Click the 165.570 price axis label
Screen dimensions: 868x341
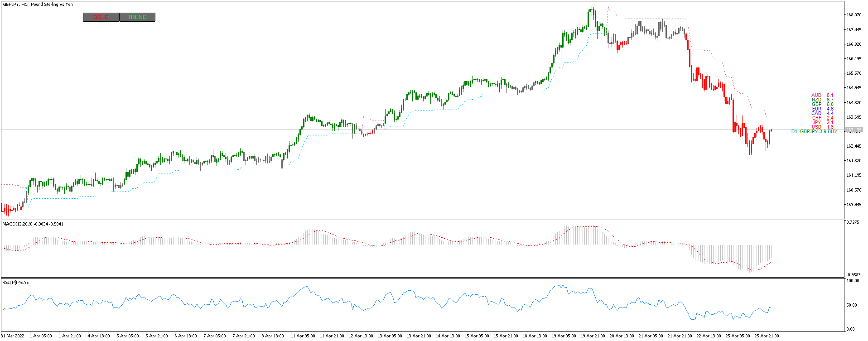[854, 73]
